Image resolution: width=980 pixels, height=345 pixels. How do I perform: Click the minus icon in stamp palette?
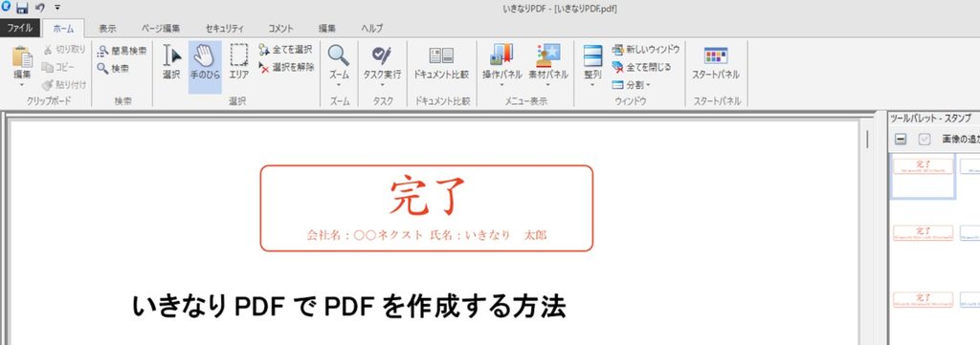901,140
